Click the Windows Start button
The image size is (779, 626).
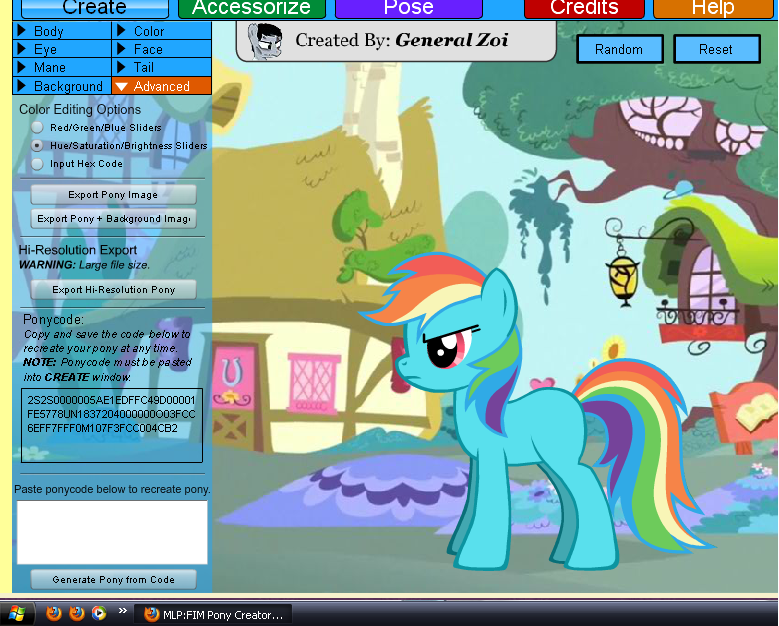(x=17, y=614)
